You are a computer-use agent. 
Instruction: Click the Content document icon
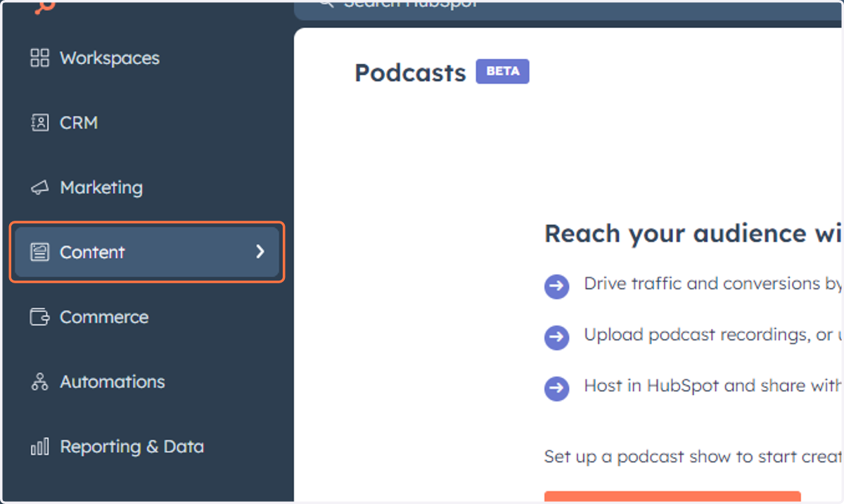coord(40,252)
